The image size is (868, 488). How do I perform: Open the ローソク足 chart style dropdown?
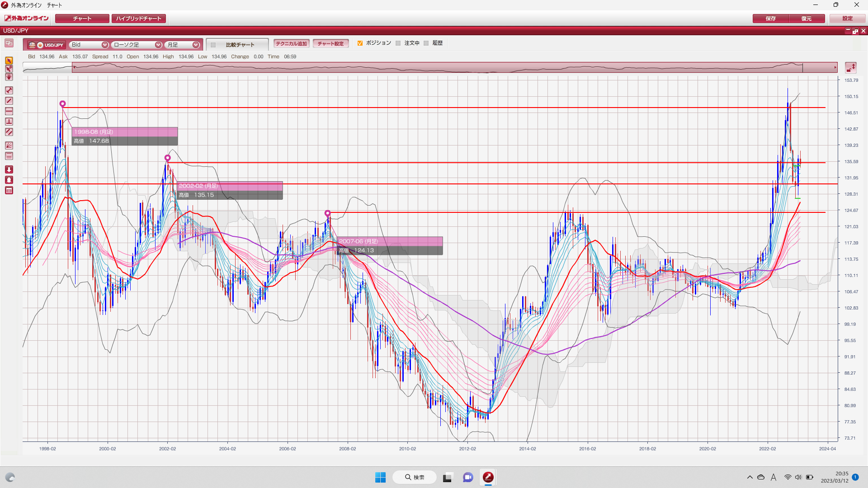point(137,45)
